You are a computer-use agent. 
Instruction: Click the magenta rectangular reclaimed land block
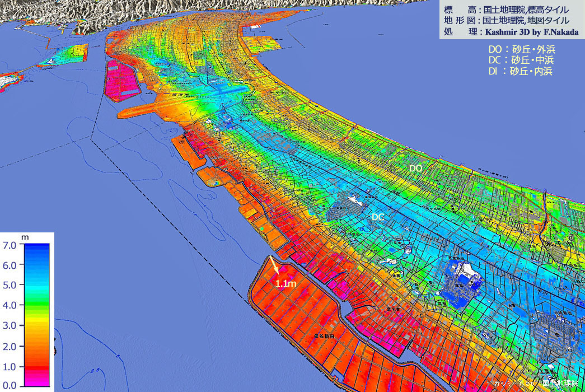pyautogui.click(x=121, y=81)
